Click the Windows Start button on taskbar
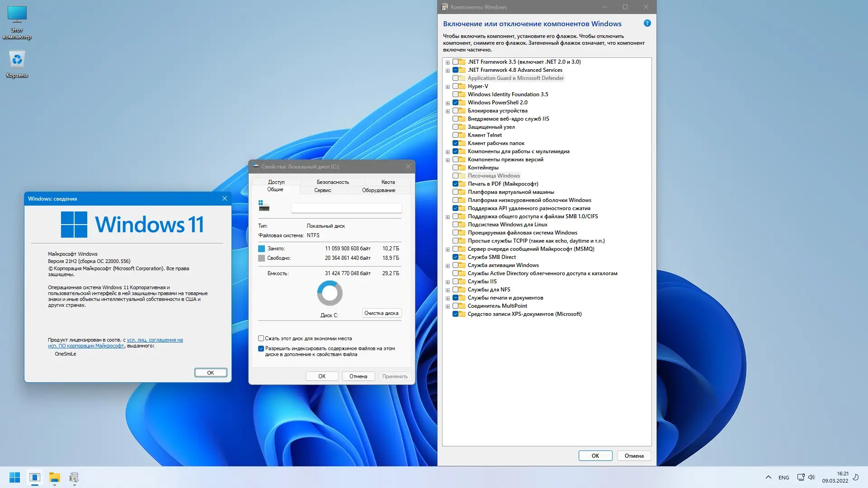 (x=14, y=477)
